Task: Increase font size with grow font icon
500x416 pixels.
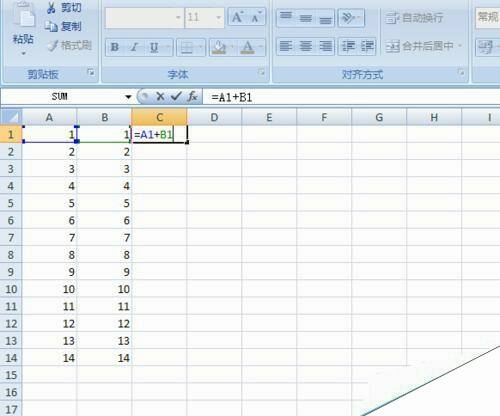Action: point(237,17)
